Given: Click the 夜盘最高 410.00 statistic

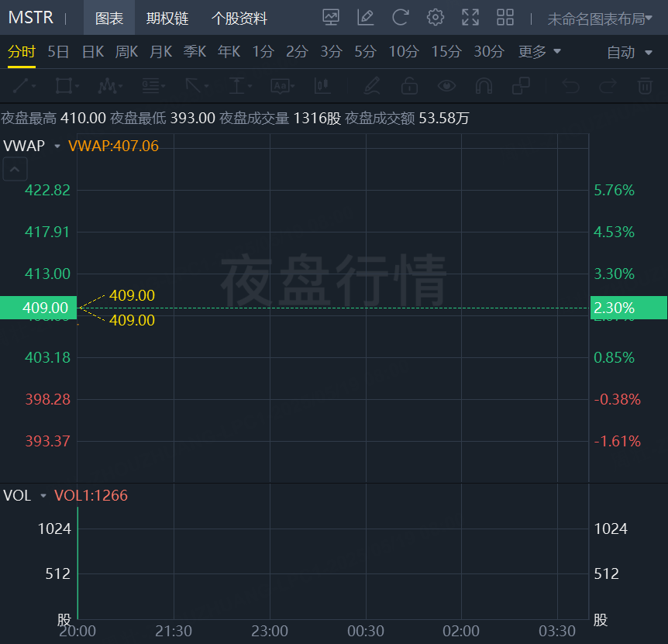Looking at the screenshot, I should point(53,118).
